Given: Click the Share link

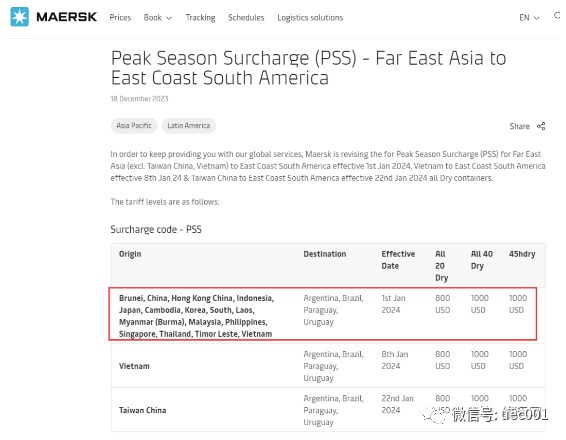Looking at the screenshot, I should (x=519, y=126).
